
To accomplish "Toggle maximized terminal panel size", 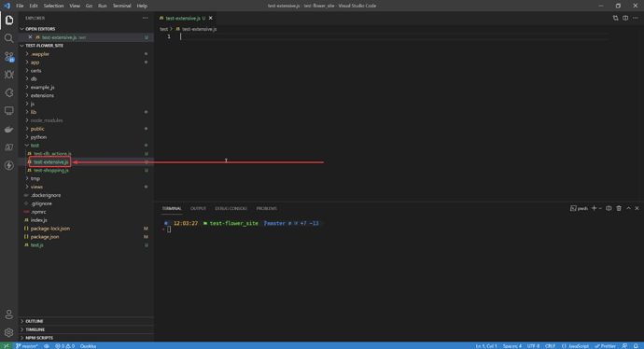I will [628, 209].
